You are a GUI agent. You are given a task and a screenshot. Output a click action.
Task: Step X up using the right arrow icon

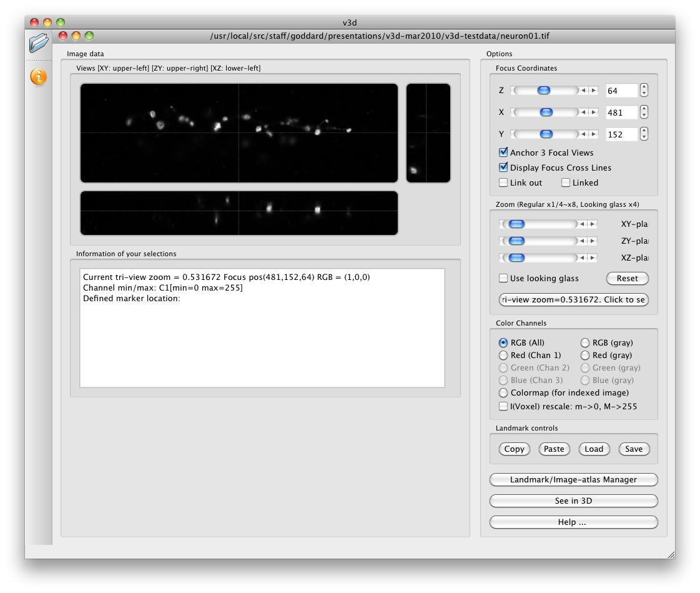pos(593,112)
